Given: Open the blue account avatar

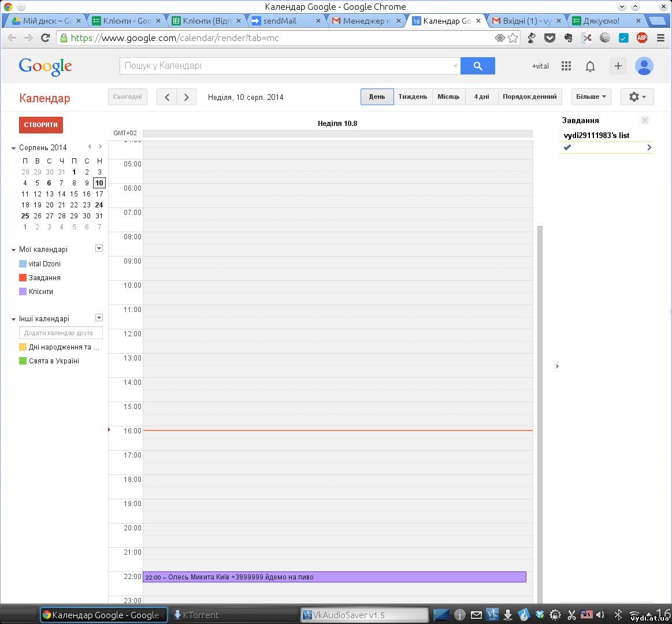Looking at the screenshot, I should tap(644, 66).
